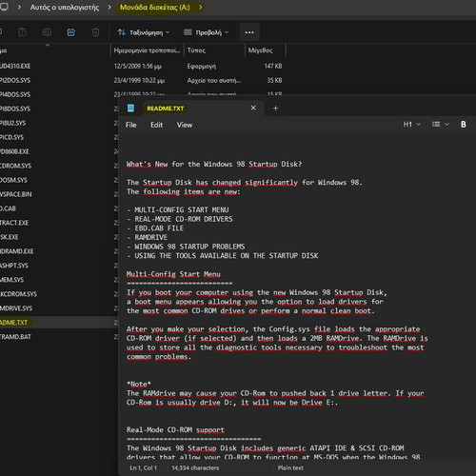The height and width of the screenshot is (476, 476).
Task: Click the Paste clipboard icon
Action: 22,32
